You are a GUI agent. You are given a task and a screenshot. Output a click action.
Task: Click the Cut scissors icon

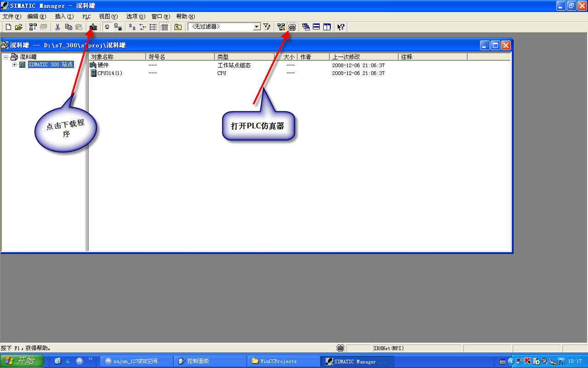pos(58,27)
